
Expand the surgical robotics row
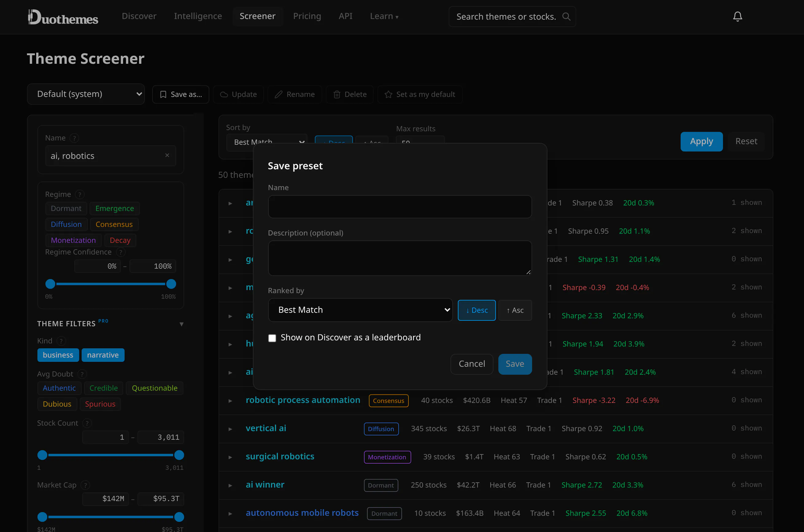230,457
